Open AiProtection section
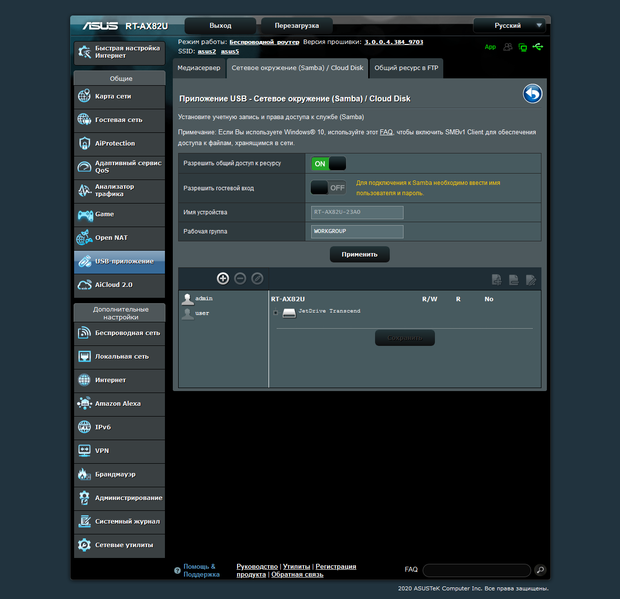 tap(119, 144)
